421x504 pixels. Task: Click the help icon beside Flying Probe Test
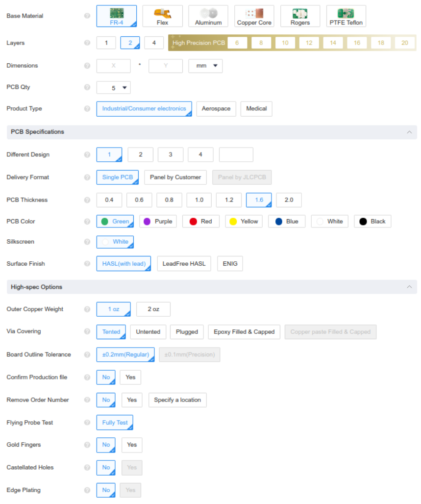pos(87,423)
